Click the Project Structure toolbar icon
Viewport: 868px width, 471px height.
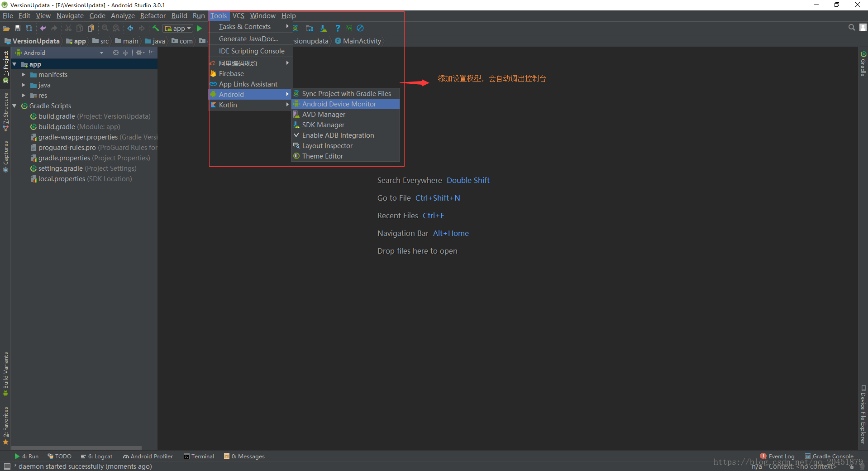click(x=310, y=28)
